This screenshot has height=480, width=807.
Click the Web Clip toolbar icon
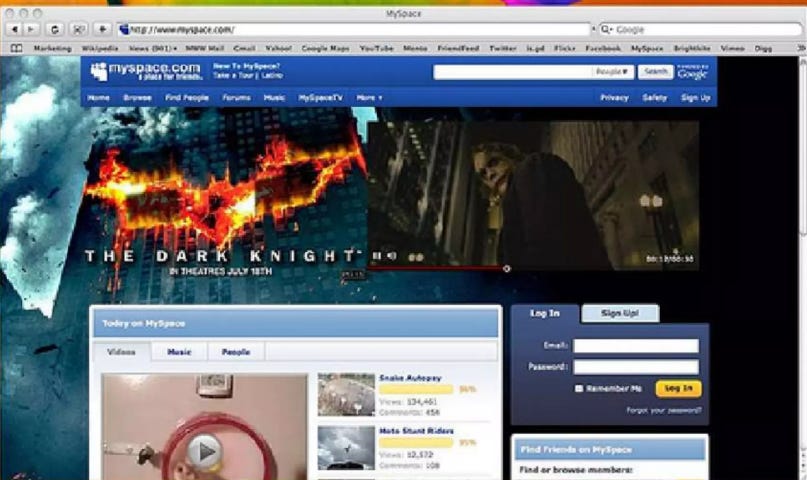[78, 29]
